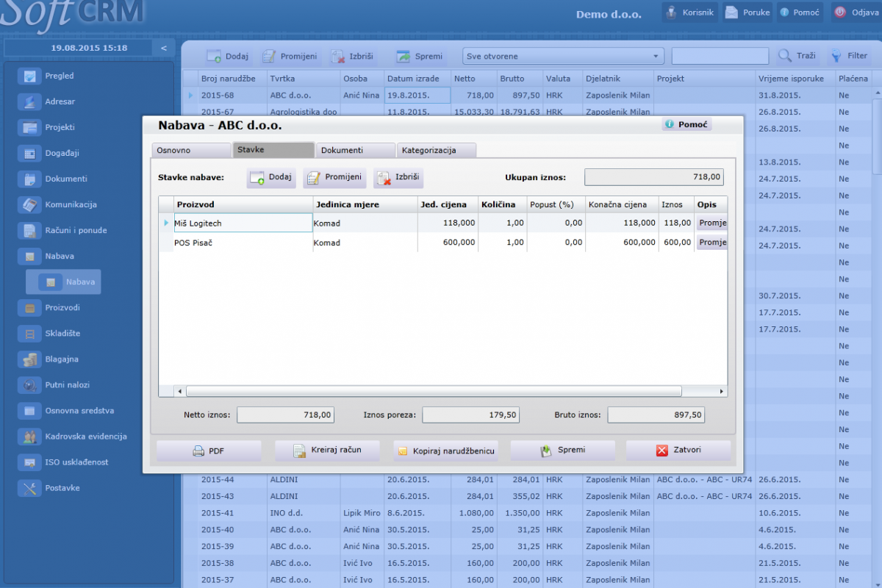Image resolution: width=882 pixels, height=588 pixels.
Task: Click the items table horizontal scrollbar
Action: [434, 391]
